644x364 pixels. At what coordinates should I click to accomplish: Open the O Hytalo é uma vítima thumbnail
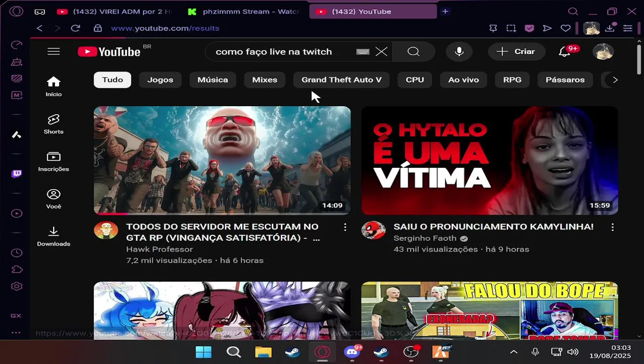(x=490, y=160)
